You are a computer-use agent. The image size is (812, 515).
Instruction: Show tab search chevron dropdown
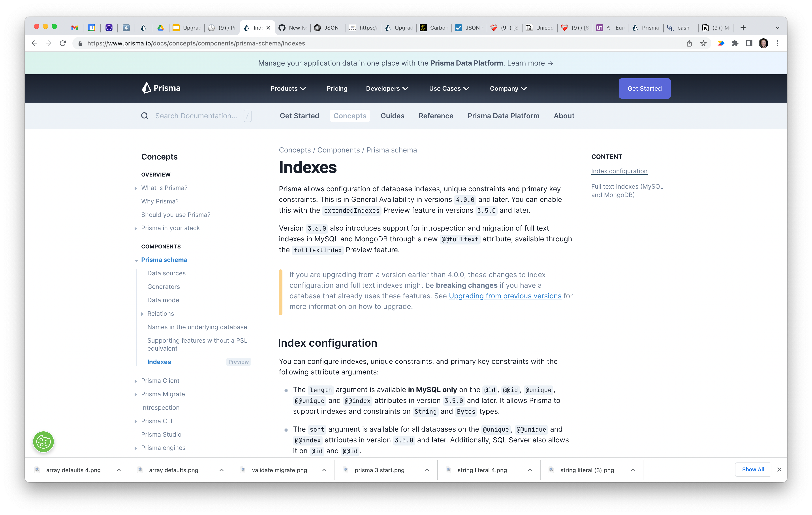tap(777, 28)
